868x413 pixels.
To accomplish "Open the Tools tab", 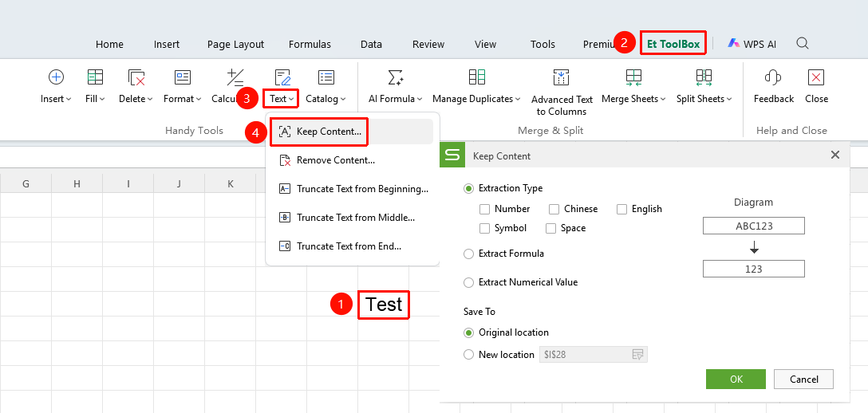I will (542, 44).
